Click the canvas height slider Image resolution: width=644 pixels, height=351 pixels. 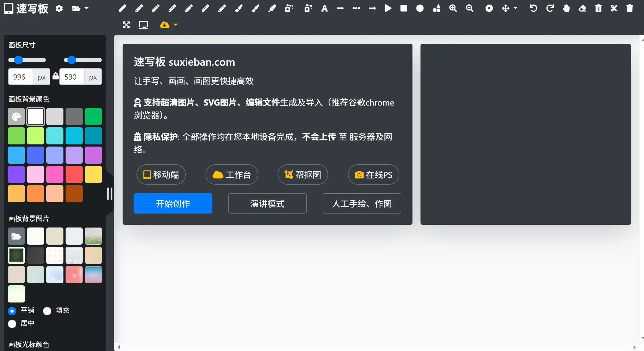tap(83, 60)
